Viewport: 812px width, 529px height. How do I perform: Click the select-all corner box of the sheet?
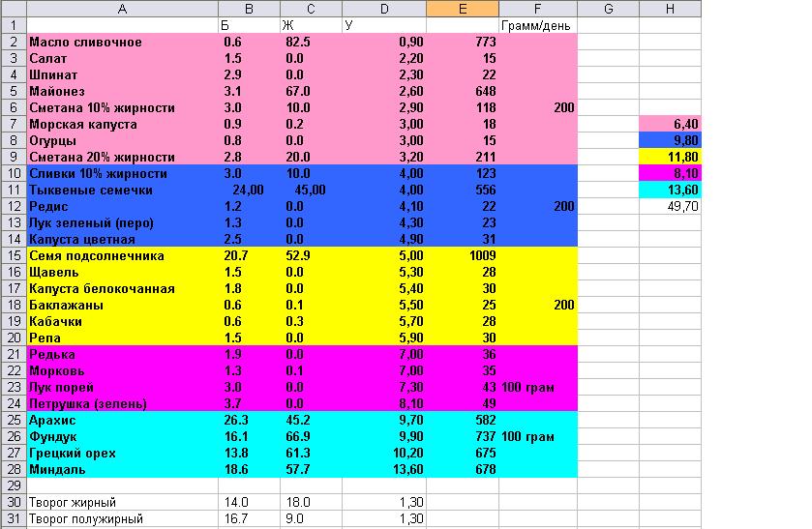coord(13,8)
